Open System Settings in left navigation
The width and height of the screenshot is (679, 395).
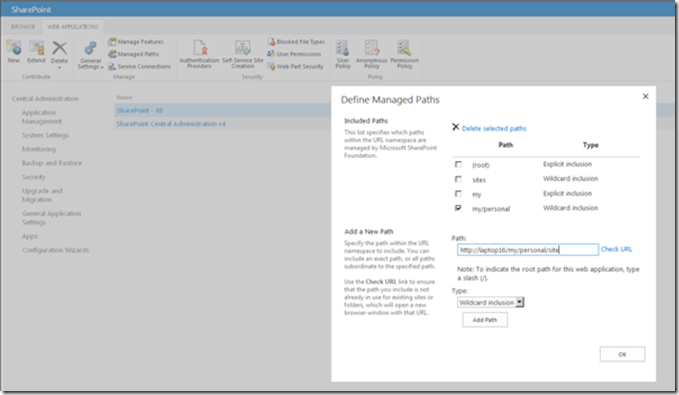(x=45, y=136)
